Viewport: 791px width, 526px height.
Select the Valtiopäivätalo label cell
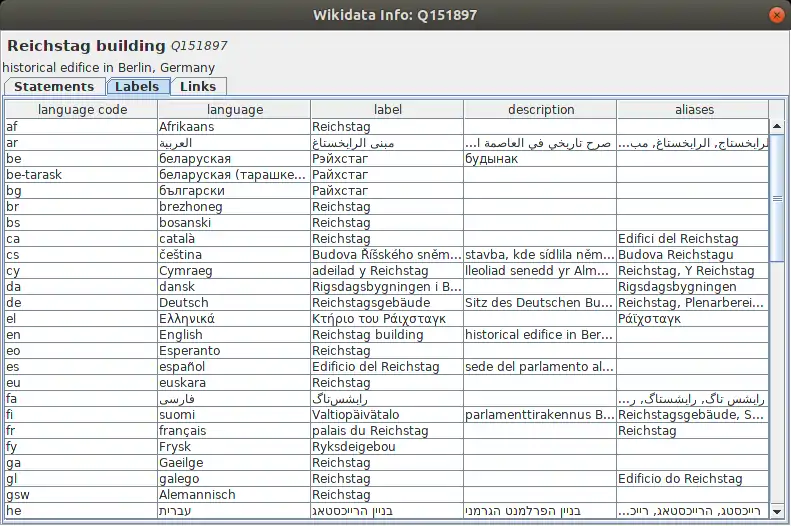(x=388, y=415)
